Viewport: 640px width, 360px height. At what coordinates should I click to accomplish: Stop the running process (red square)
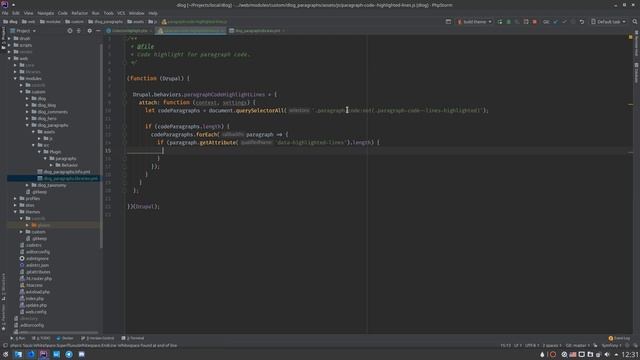[x=534, y=22]
